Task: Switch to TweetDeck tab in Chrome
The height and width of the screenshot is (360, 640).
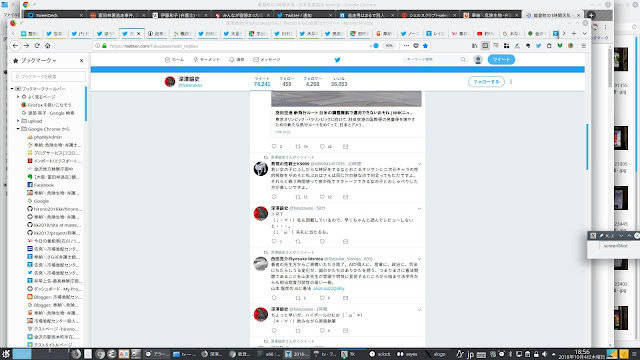Action: (x=55, y=15)
